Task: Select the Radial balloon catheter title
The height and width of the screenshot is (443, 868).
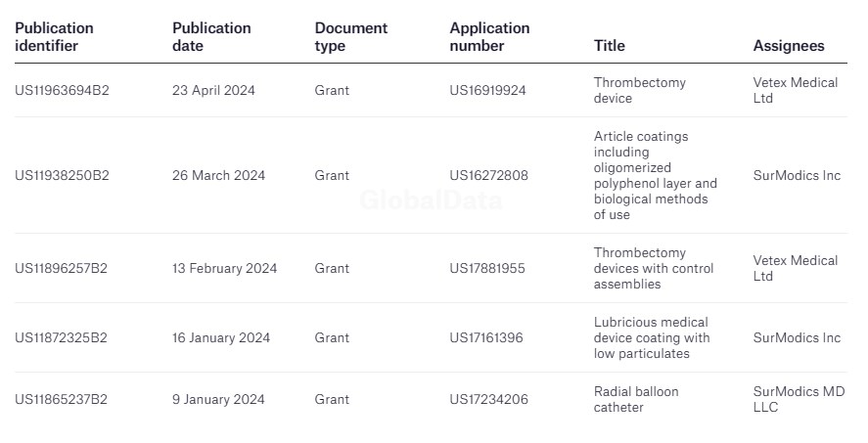Action: 635,399
